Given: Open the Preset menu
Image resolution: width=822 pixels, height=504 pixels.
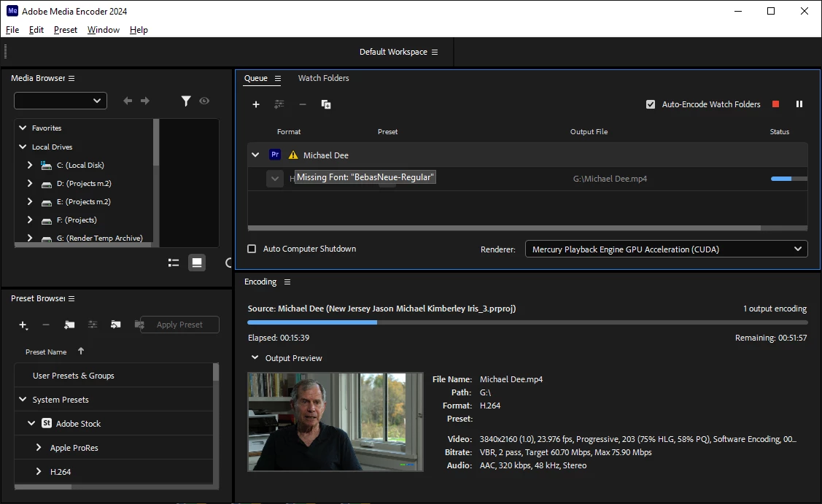Looking at the screenshot, I should [x=66, y=30].
